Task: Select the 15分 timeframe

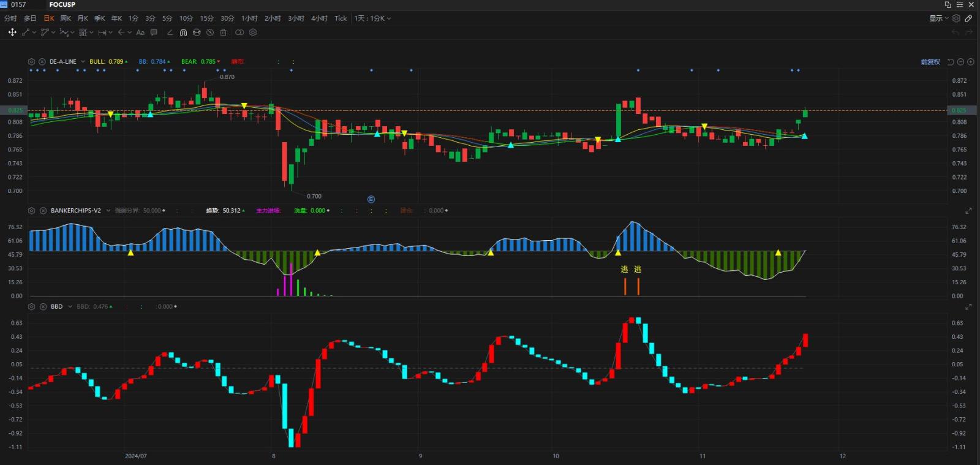Action: [207, 18]
